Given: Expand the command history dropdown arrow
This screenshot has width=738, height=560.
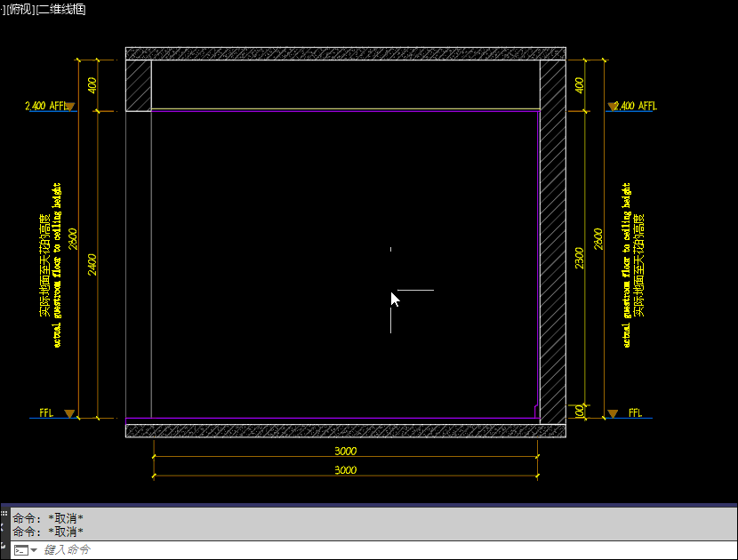Looking at the screenshot, I should click(34, 550).
